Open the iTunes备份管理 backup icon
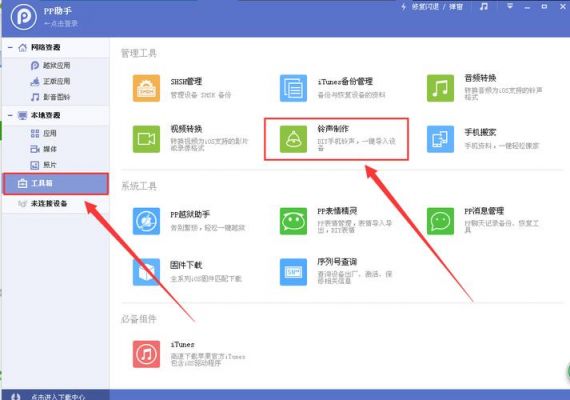Image resolution: width=570 pixels, height=400 pixels. [293, 88]
